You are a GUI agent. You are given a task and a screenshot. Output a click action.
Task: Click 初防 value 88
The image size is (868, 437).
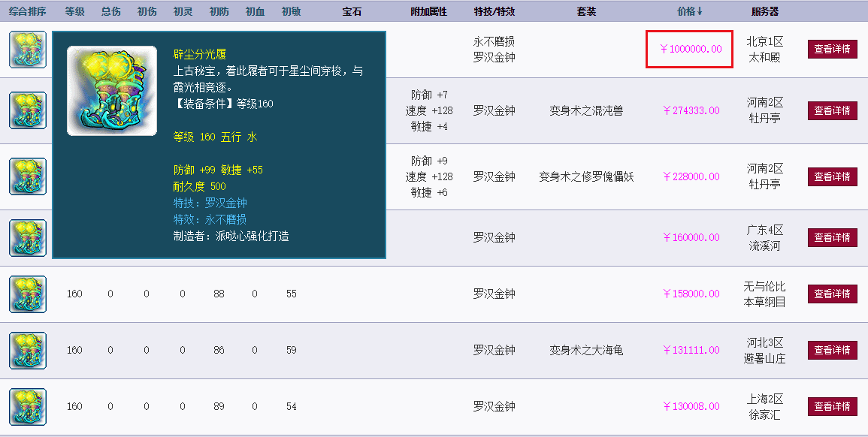point(219,294)
